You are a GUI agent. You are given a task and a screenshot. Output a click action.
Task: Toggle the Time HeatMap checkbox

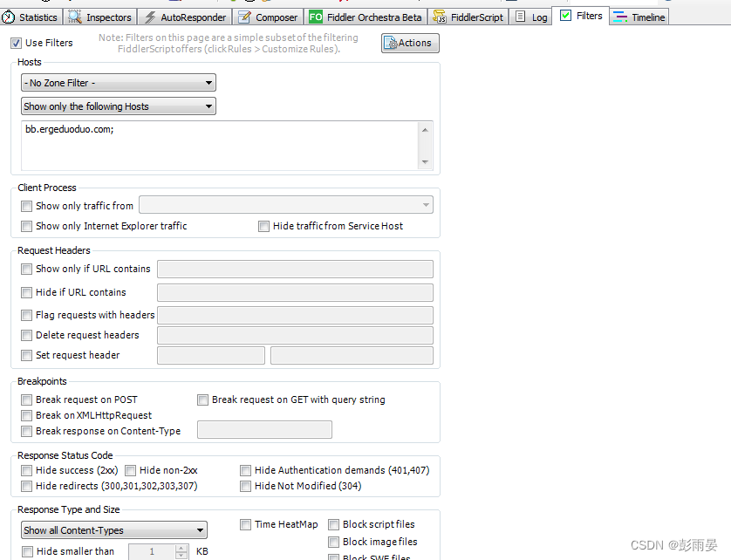[x=246, y=524]
